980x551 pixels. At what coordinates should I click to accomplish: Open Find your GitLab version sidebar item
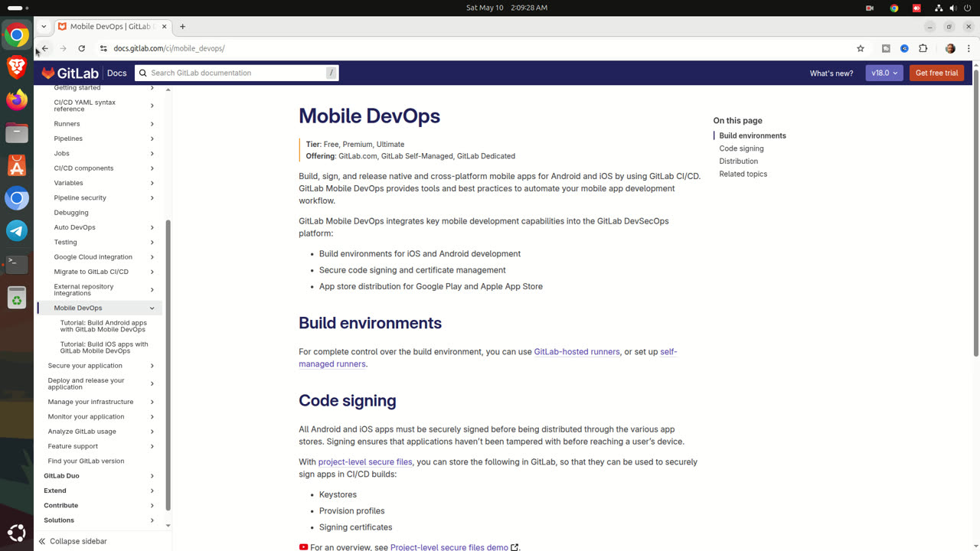click(86, 461)
